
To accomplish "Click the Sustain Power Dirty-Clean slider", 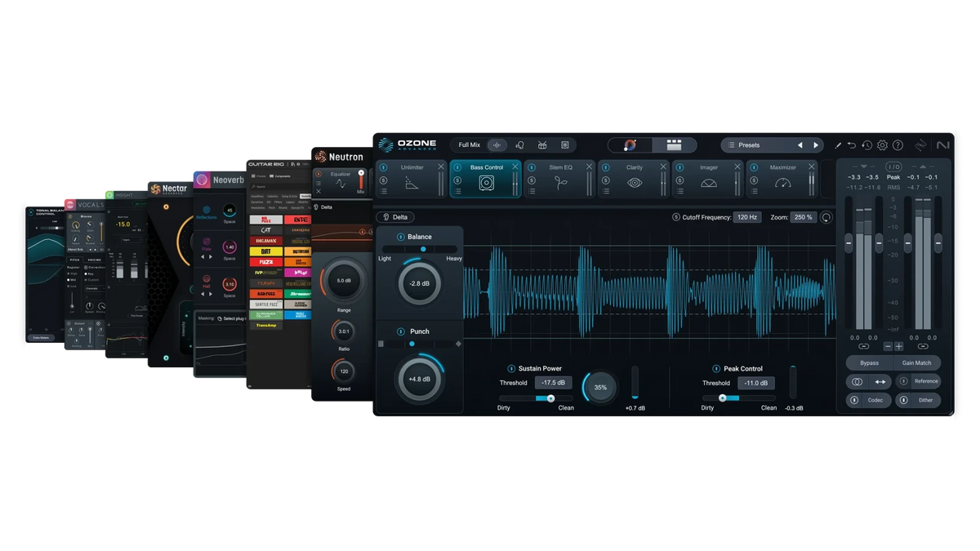I will click(536, 398).
